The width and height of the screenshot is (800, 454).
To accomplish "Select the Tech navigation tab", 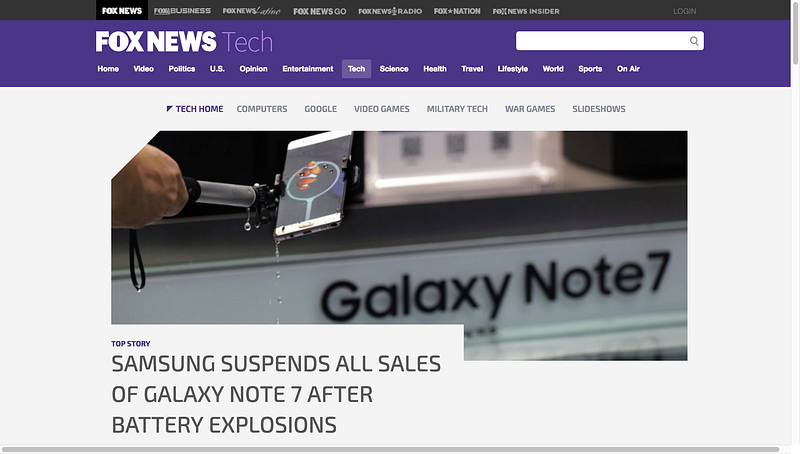I will pos(356,69).
